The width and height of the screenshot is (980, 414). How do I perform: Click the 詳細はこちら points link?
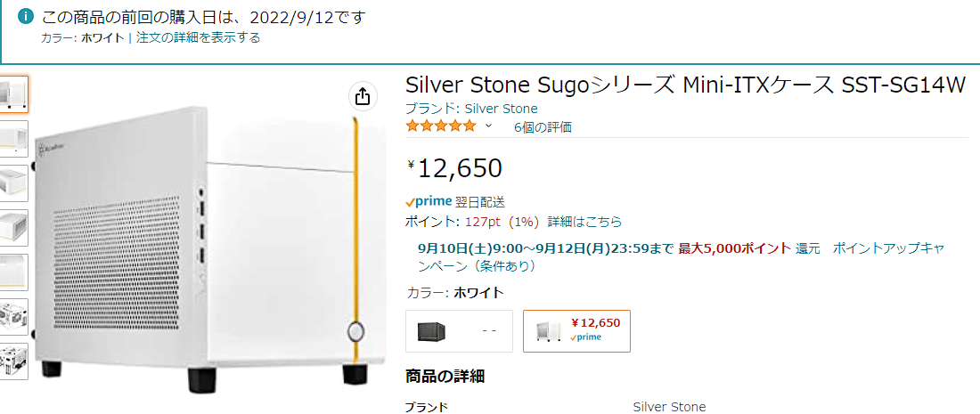coord(584,222)
